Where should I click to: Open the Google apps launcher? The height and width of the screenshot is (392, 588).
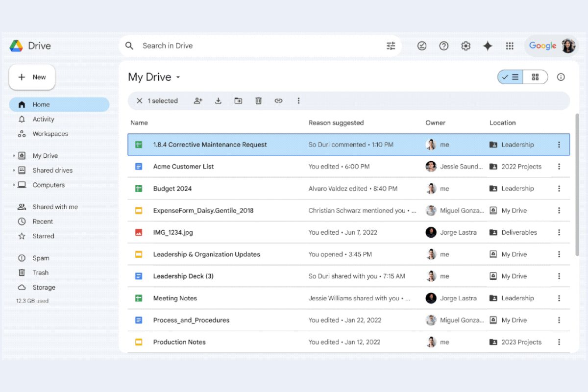[x=510, y=46]
